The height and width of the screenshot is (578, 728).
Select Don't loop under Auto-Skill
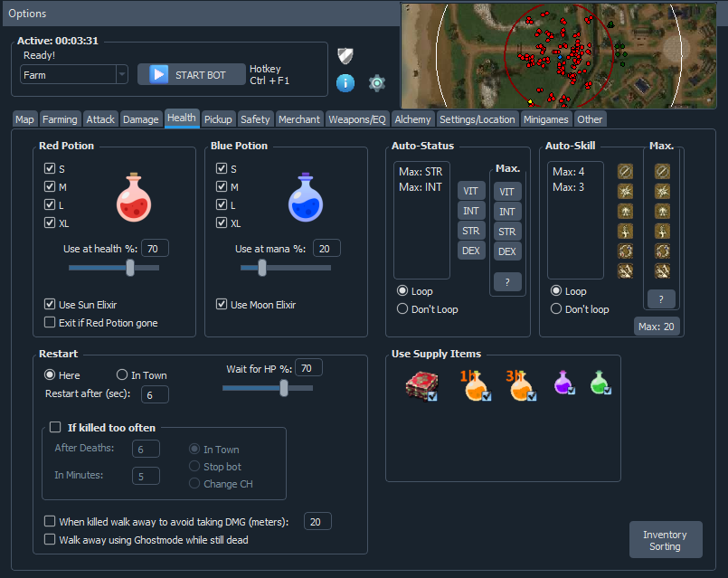[556, 308]
